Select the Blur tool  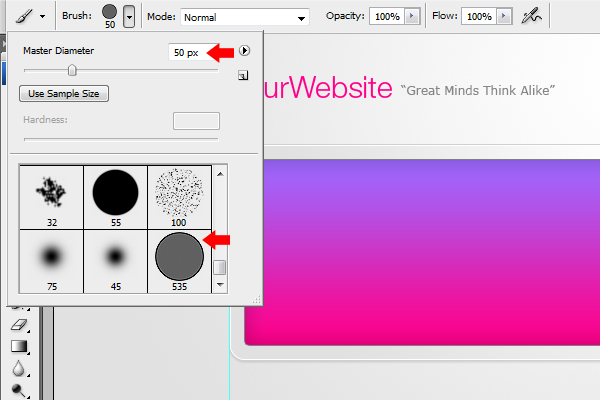(x=19, y=369)
